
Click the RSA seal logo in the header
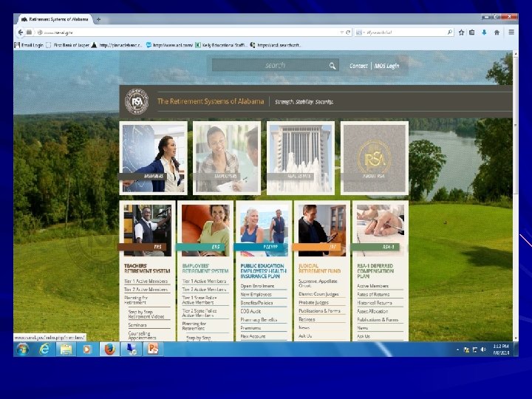coord(137,101)
